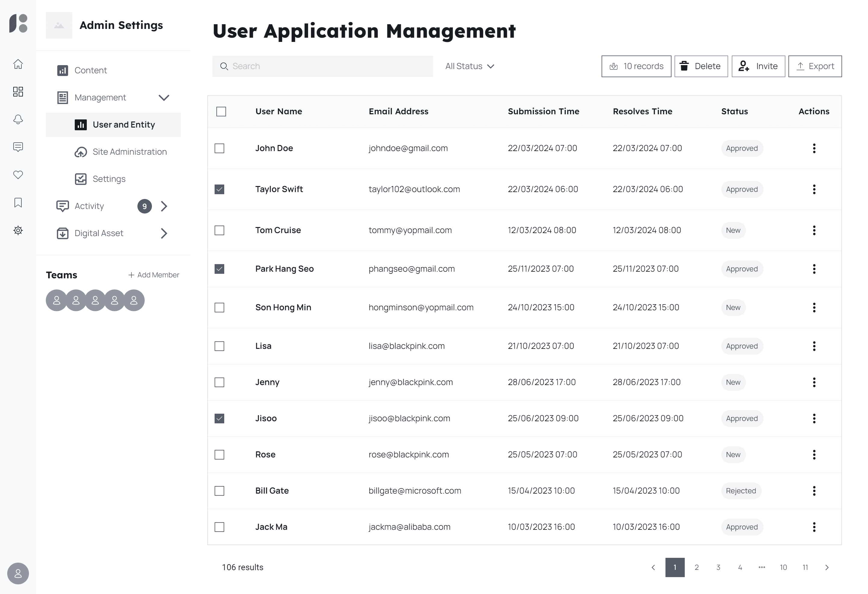Select User and Entity menu item

pos(113,125)
